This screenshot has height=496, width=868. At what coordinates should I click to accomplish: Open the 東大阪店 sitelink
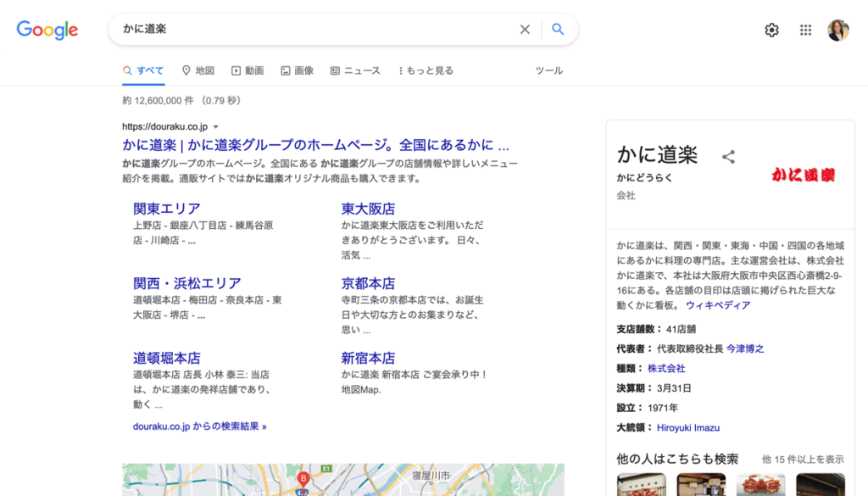368,209
